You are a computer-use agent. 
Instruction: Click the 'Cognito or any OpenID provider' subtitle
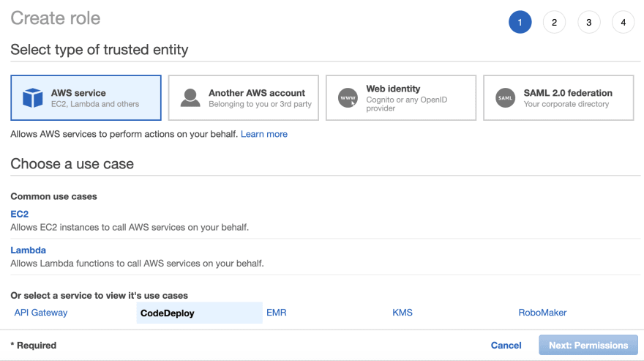(407, 104)
